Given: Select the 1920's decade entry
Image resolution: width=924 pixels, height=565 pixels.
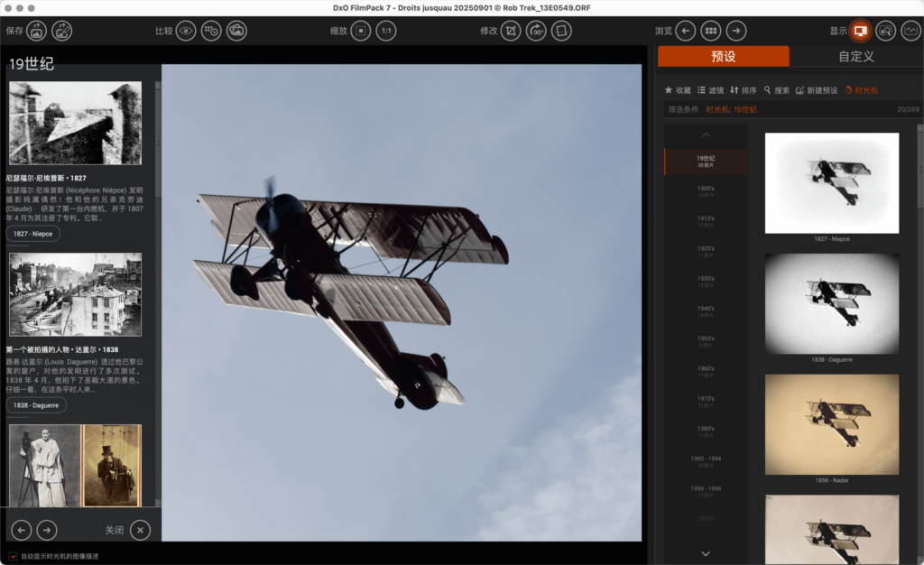Looking at the screenshot, I should tap(706, 252).
